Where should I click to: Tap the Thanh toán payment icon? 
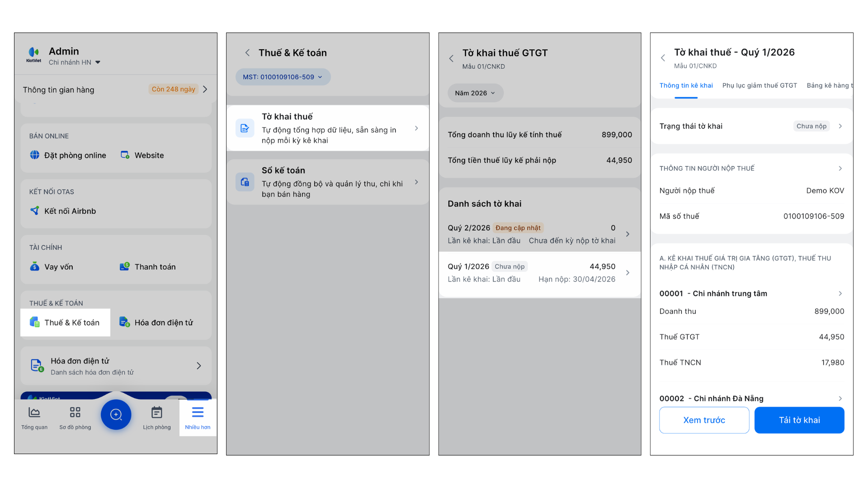(124, 267)
